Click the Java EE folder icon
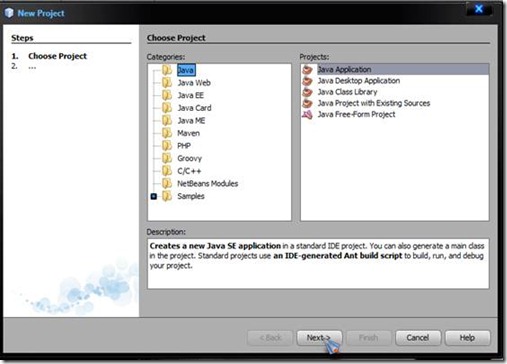Screen dimensions: 507x364 coord(167,95)
